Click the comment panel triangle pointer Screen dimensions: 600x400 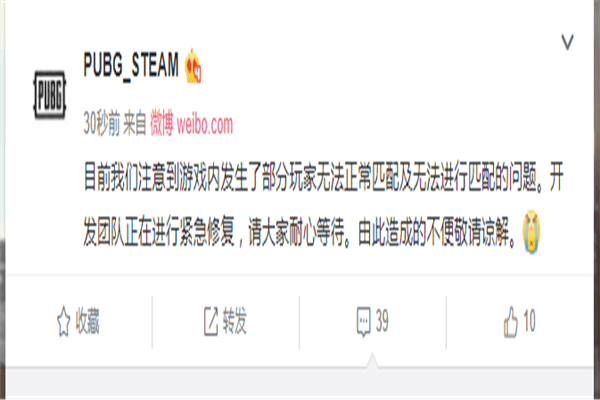[372, 361]
